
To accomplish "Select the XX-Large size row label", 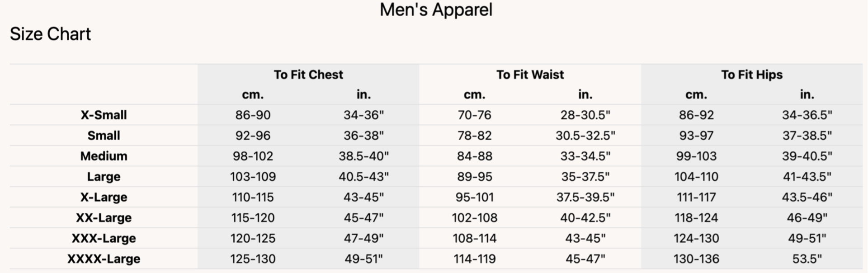I will tap(104, 217).
